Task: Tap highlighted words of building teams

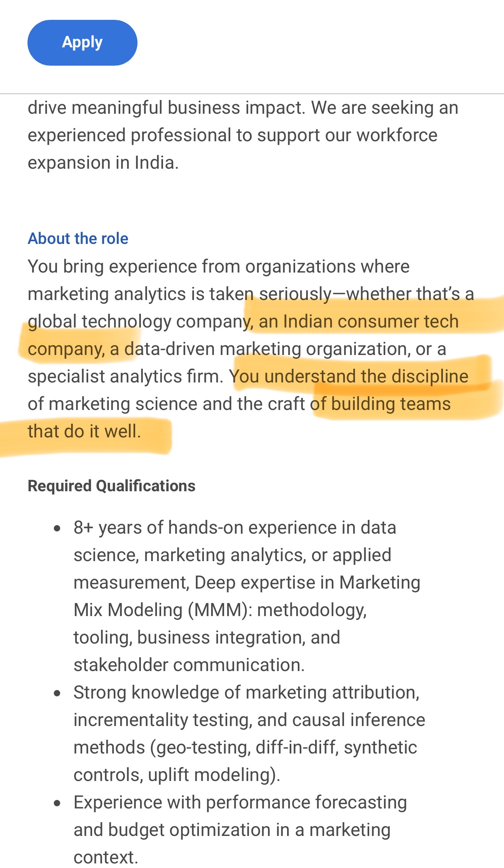Action: click(381, 404)
